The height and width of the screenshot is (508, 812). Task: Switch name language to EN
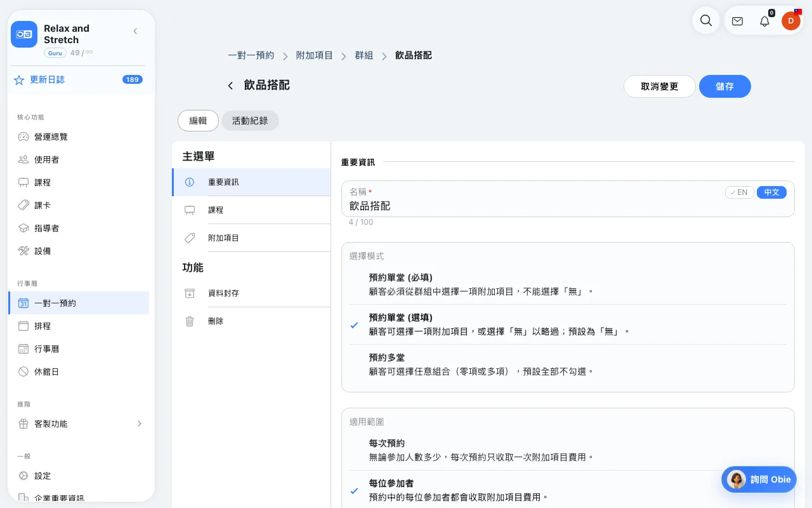[740, 192]
